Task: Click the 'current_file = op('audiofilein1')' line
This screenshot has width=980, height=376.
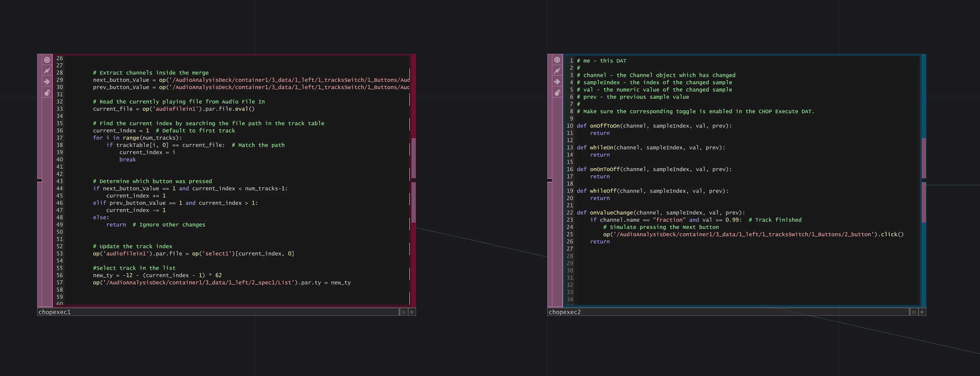Action: coord(174,109)
